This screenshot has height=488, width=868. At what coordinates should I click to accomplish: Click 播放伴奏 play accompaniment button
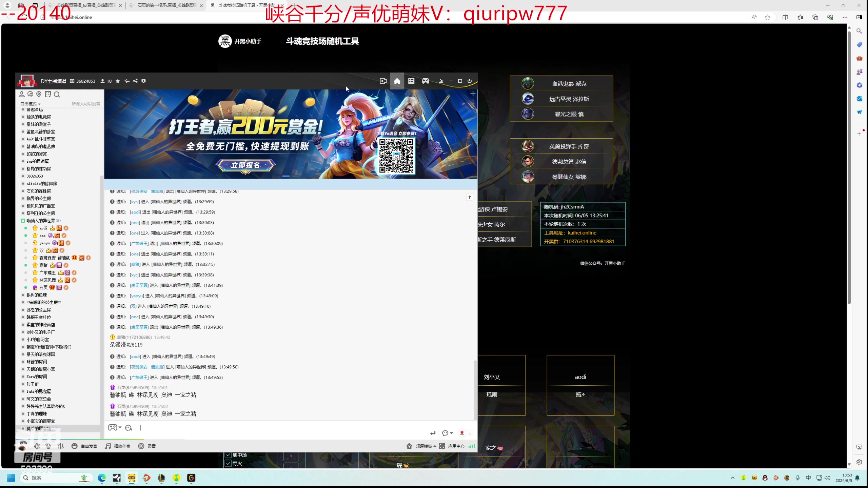point(118,446)
